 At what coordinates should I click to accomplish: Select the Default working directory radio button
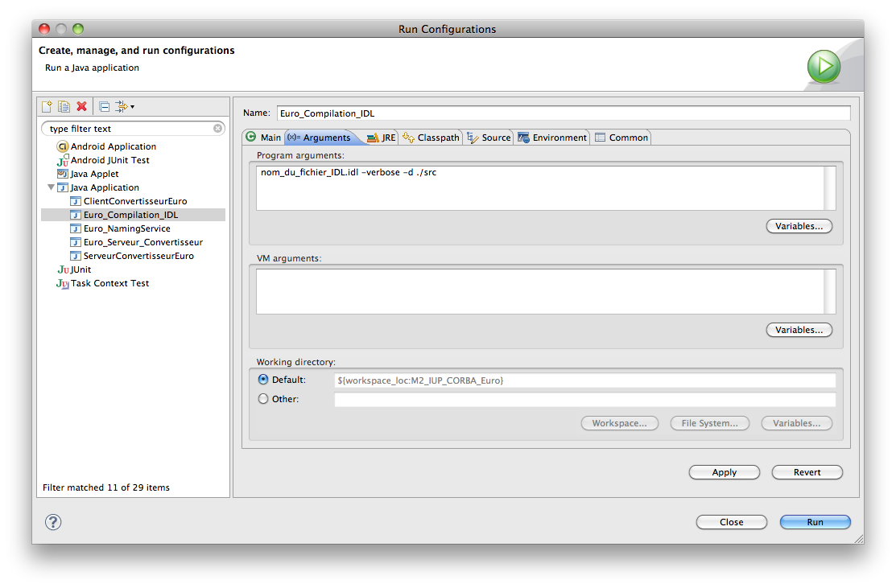coord(263,380)
